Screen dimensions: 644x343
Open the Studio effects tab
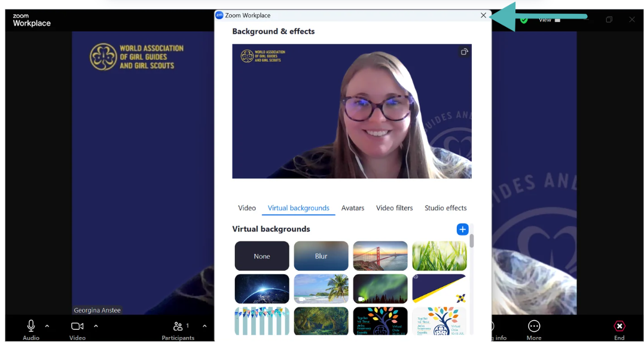445,208
